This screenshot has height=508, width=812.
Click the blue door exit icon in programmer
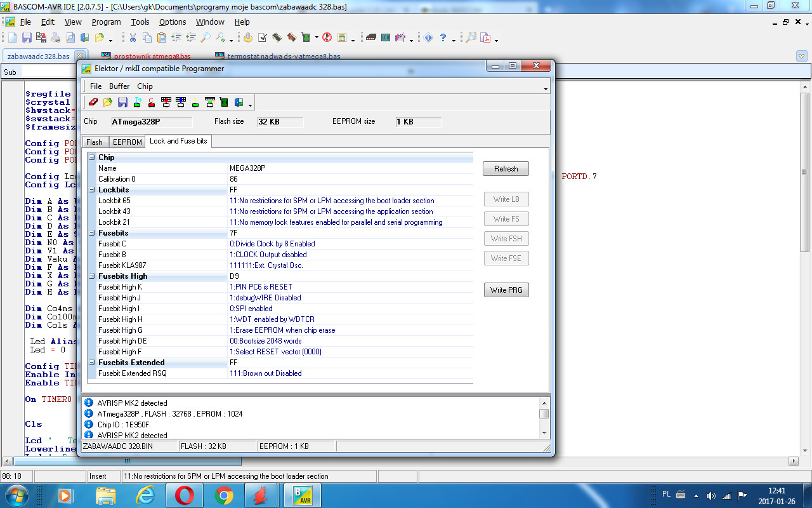click(x=239, y=102)
